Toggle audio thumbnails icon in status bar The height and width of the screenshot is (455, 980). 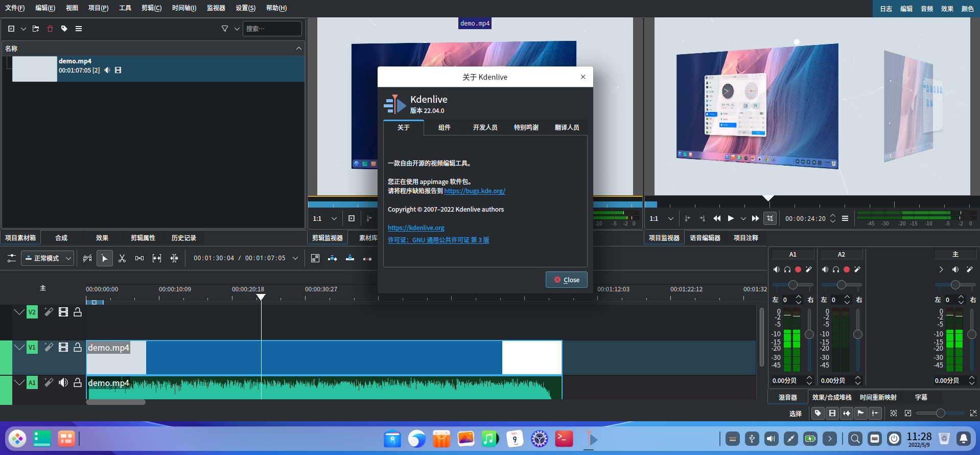[x=847, y=413]
